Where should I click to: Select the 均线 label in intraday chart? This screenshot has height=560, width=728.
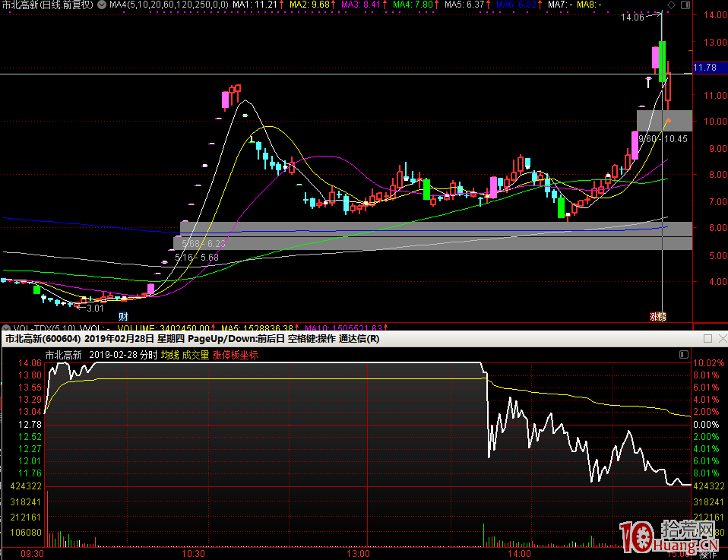tap(170, 356)
